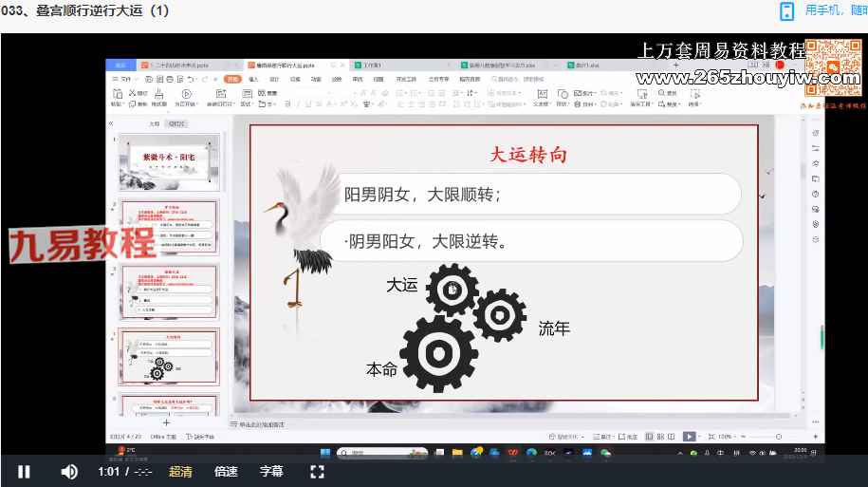Open the 插入 ribbon tab
The image size is (868, 487).
click(252, 80)
